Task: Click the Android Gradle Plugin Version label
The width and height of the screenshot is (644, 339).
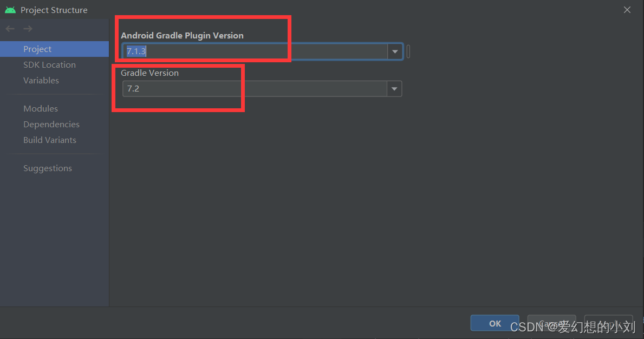Action: point(182,36)
